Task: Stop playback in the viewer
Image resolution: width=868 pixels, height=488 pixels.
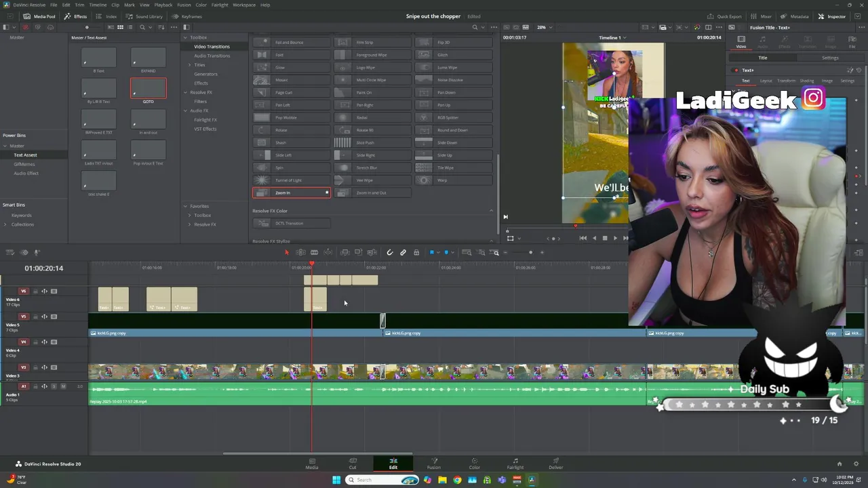Action: (605, 238)
